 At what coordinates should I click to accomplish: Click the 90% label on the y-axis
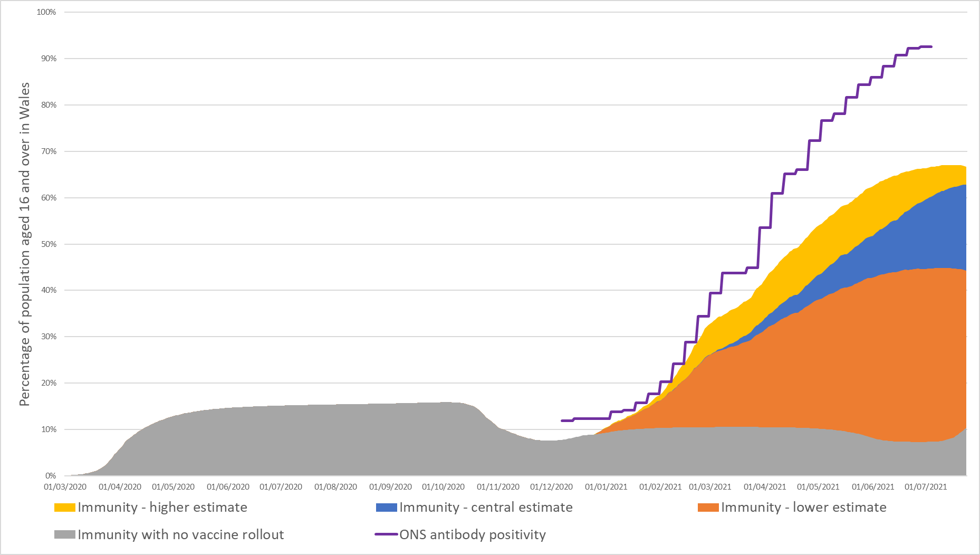(x=49, y=59)
